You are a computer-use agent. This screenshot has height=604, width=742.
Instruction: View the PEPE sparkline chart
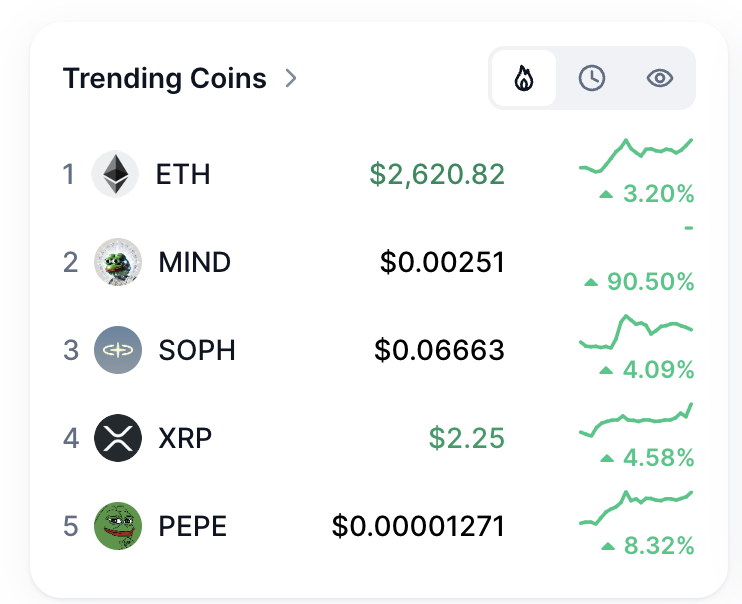pyautogui.click(x=636, y=509)
